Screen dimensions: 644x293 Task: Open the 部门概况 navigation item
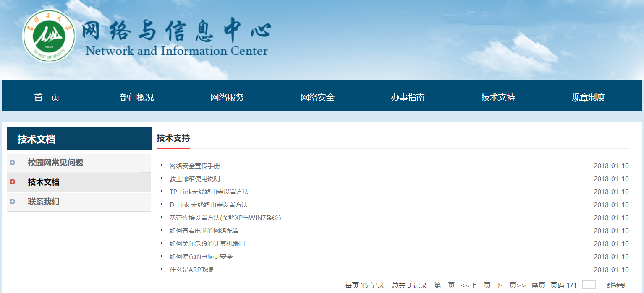coord(137,97)
